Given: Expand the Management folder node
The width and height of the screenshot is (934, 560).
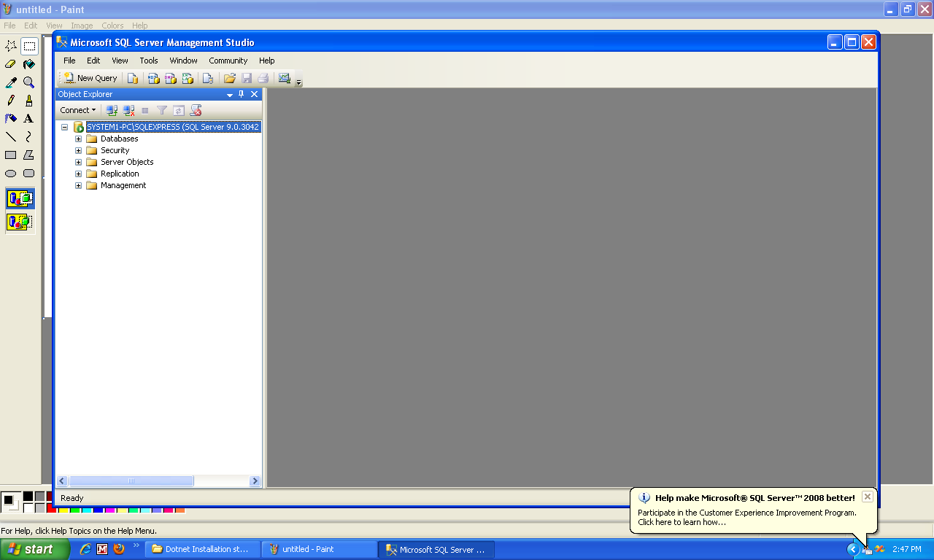Looking at the screenshot, I should 78,185.
